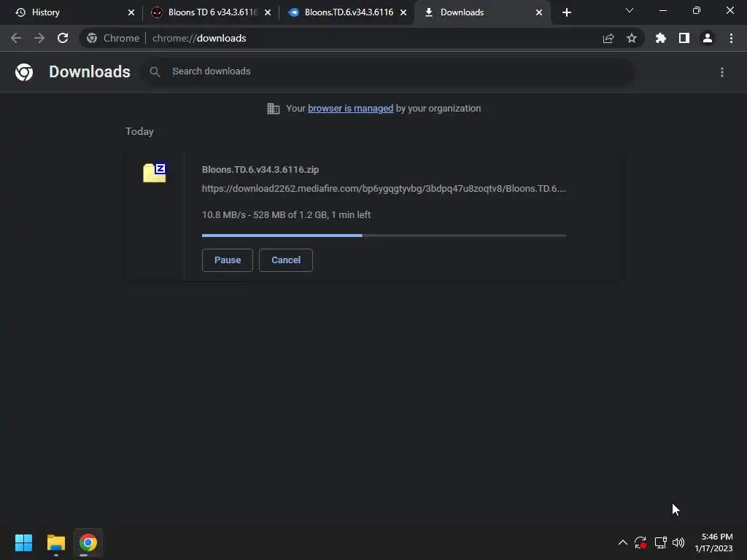
Task: Cancel the Bloons zip download
Action: (x=286, y=260)
